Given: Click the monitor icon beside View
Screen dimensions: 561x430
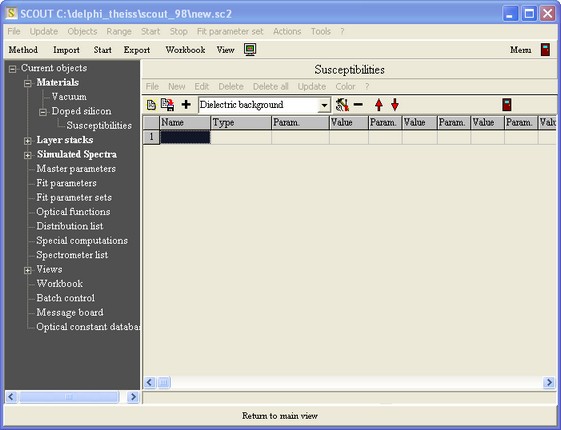Looking at the screenshot, I should click(250, 49).
